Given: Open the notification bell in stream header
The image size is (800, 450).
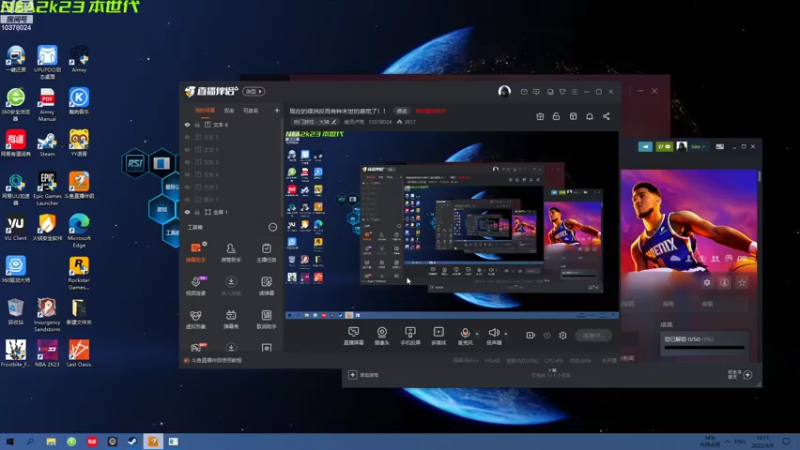Looking at the screenshot, I should [x=589, y=116].
